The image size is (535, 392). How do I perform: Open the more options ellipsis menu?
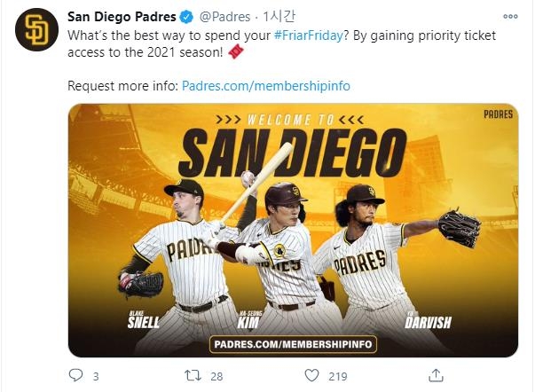(511, 16)
